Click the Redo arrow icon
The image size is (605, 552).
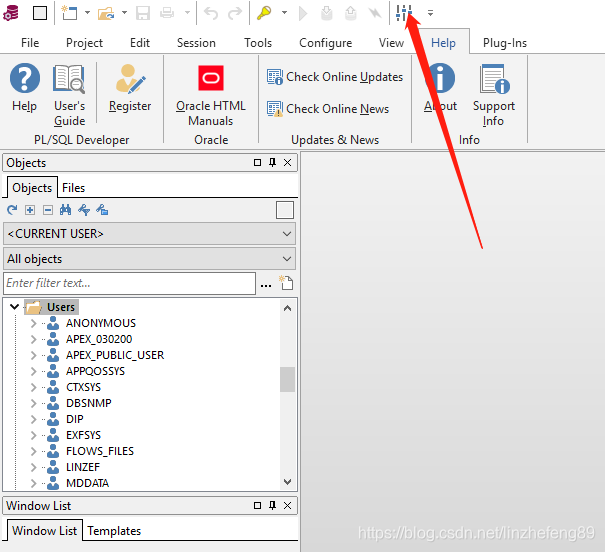pos(235,13)
